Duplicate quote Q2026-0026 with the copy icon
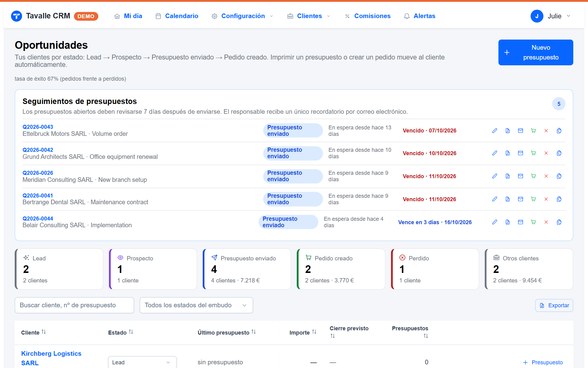Screen dimensions: 588x368 coord(559,176)
